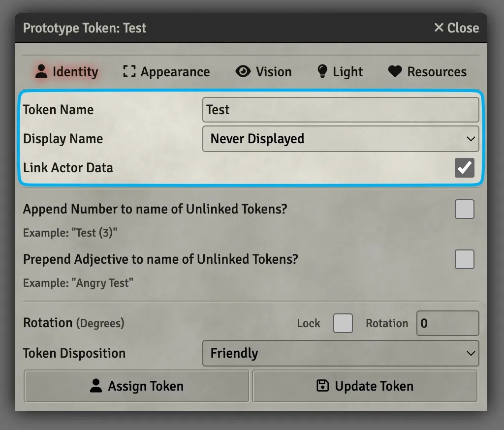Uncheck the Link Actor Data checkbox
This screenshot has width=504, height=430.
point(464,168)
